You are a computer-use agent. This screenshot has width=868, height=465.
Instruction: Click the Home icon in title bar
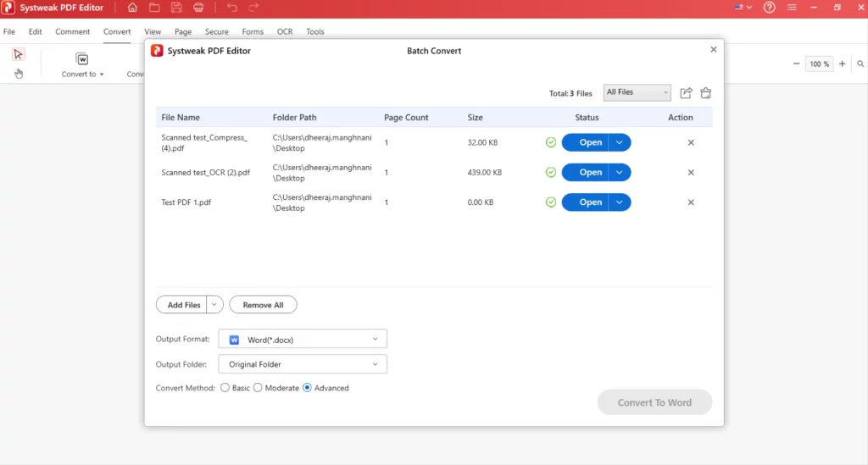132,8
